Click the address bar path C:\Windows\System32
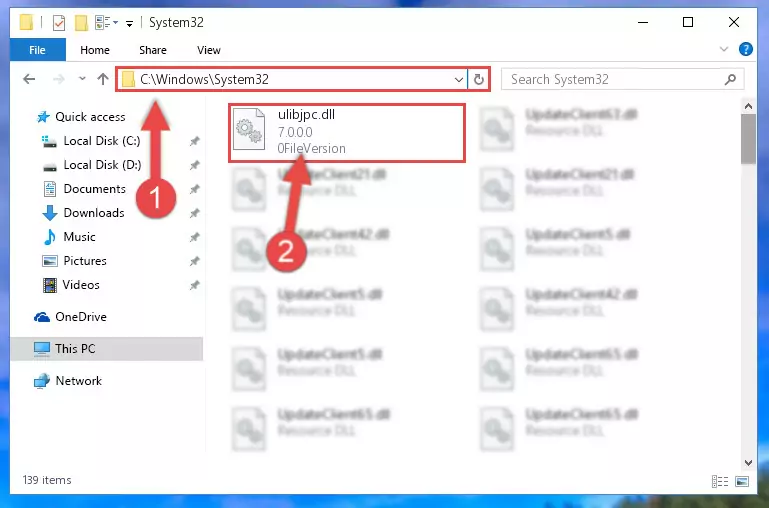This screenshot has width=769, height=508. pyautogui.click(x=204, y=79)
